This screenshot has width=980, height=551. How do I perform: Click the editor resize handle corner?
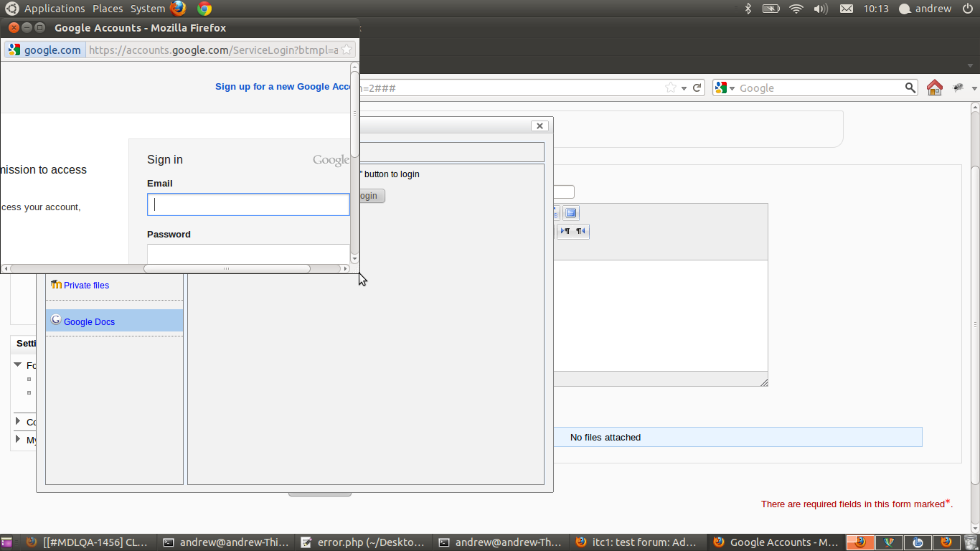764,382
